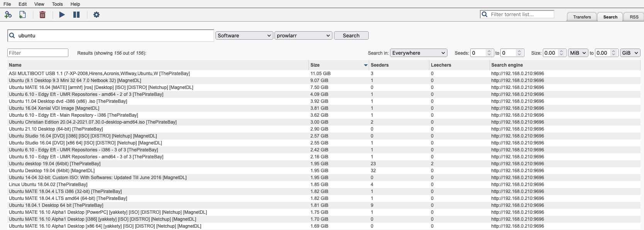Switch to the Transfers tab
The height and width of the screenshot is (230, 644).
582,17
